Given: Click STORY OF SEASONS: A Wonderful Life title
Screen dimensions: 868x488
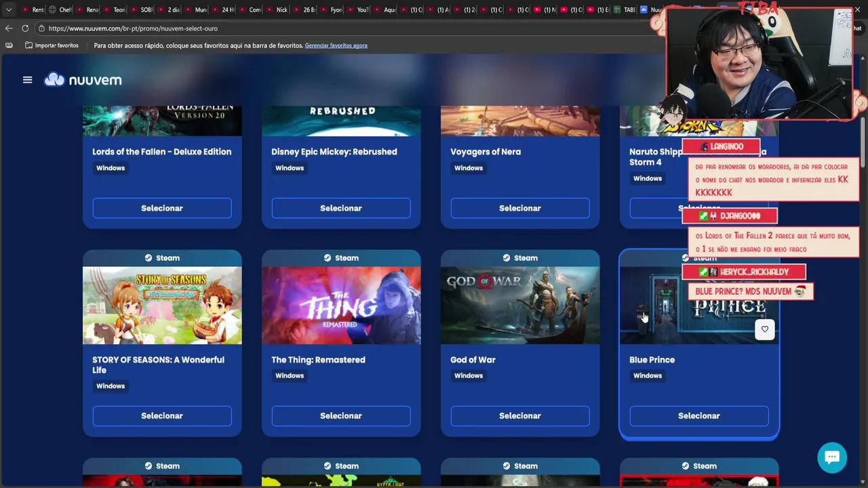Looking at the screenshot, I should [159, 365].
